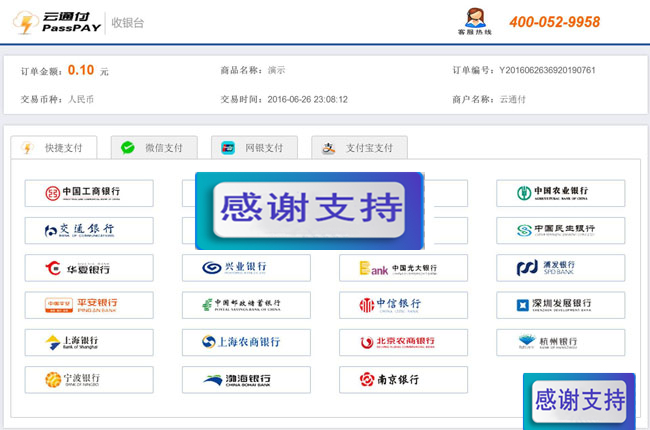Image resolution: width=650 pixels, height=430 pixels.
Task: Choose 交通银行 bank option
Action: pyautogui.click(x=89, y=231)
